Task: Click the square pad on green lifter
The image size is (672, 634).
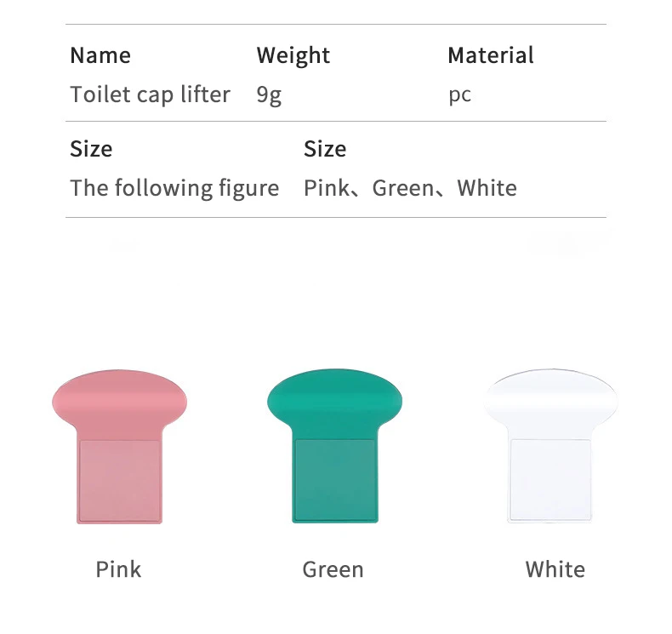Action: coord(334,479)
